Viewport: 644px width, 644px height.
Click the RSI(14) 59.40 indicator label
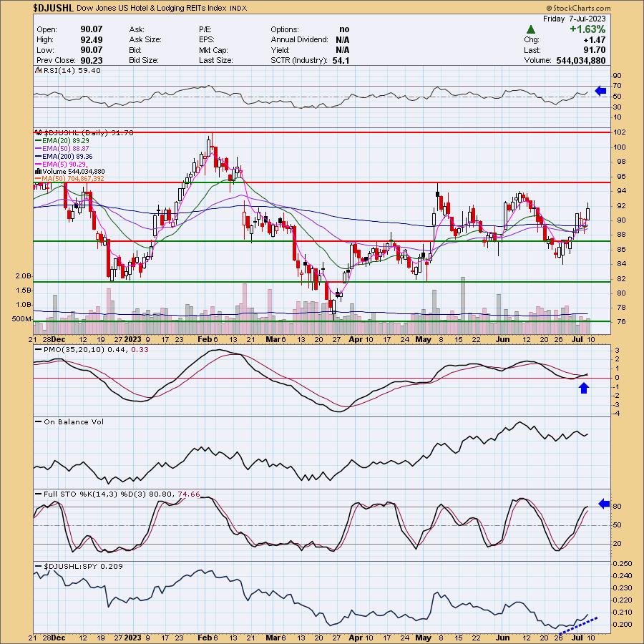[x=72, y=70]
